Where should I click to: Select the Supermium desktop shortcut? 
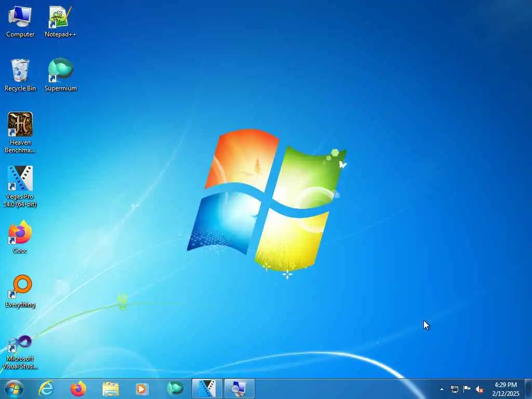(61, 75)
